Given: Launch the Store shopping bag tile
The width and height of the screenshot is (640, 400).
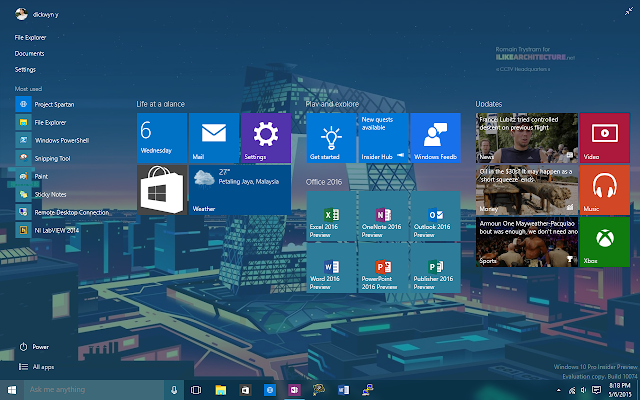Looking at the screenshot, I should pos(162,190).
